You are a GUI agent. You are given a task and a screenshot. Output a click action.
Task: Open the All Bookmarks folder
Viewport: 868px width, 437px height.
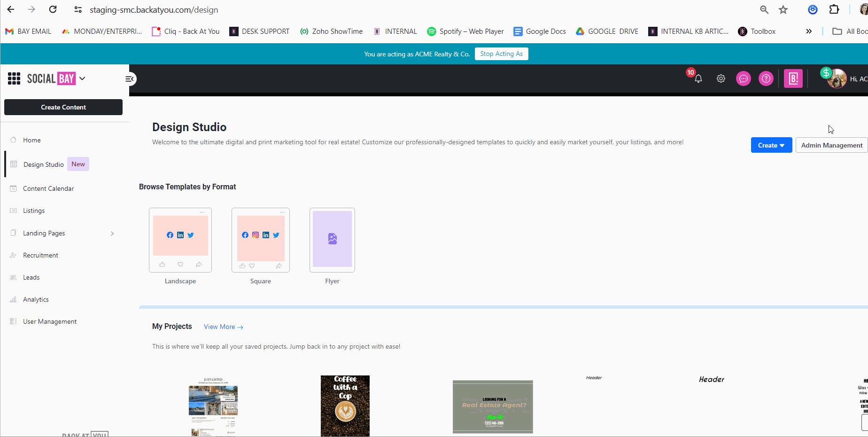coord(850,31)
